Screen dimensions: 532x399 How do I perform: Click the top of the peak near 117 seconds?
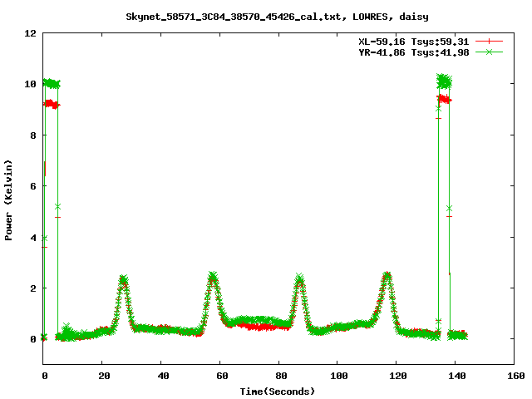click(387, 275)
